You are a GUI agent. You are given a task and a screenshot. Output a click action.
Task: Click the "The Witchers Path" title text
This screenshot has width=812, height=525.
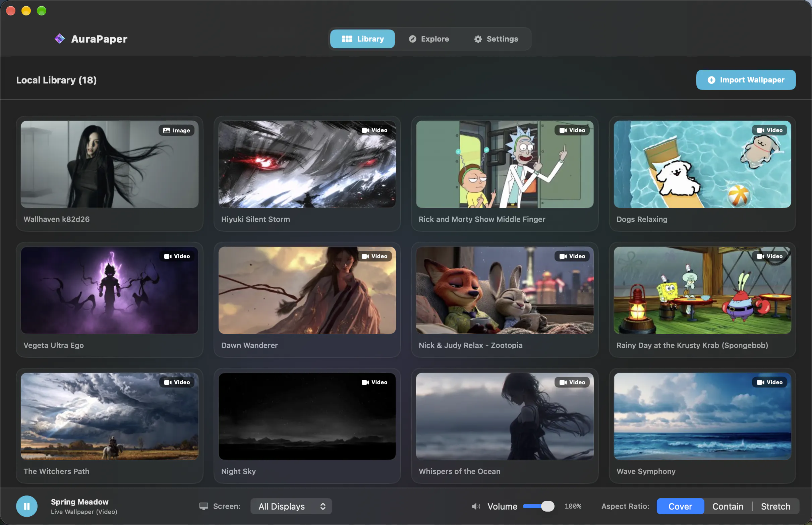click(x=56, y=471)
